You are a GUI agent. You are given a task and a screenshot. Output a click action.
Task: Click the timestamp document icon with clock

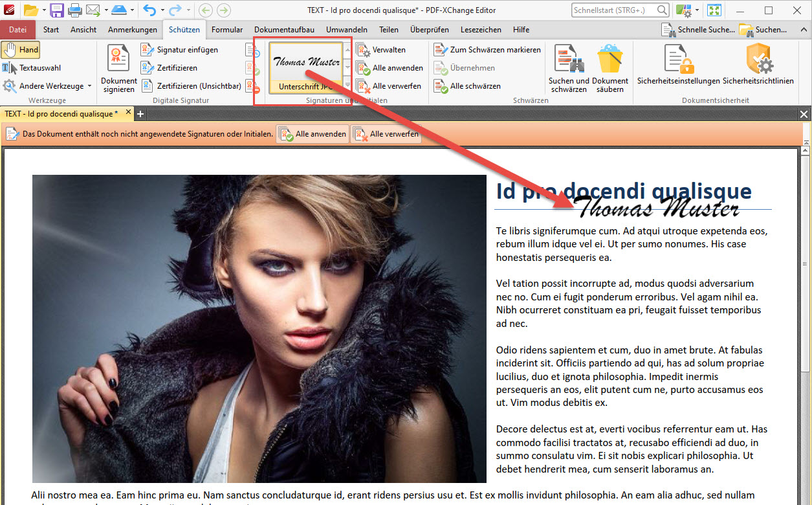click(252, 50)
